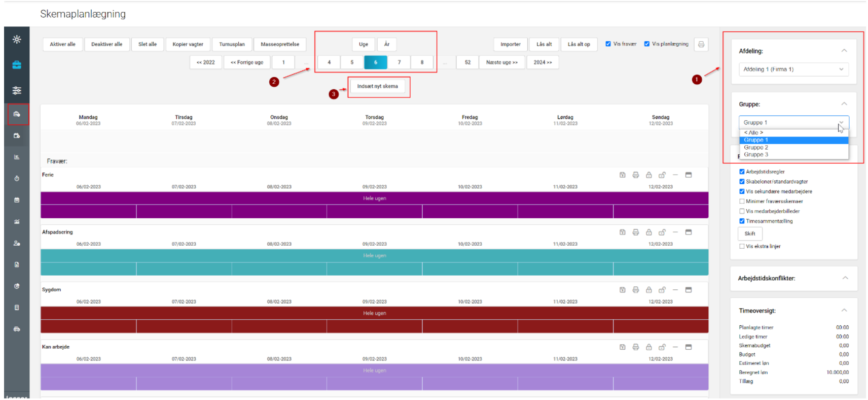Open the sliders settings icon in the sidebar
This screenshot has height=400, width=868.
click(x=17, y=90)
